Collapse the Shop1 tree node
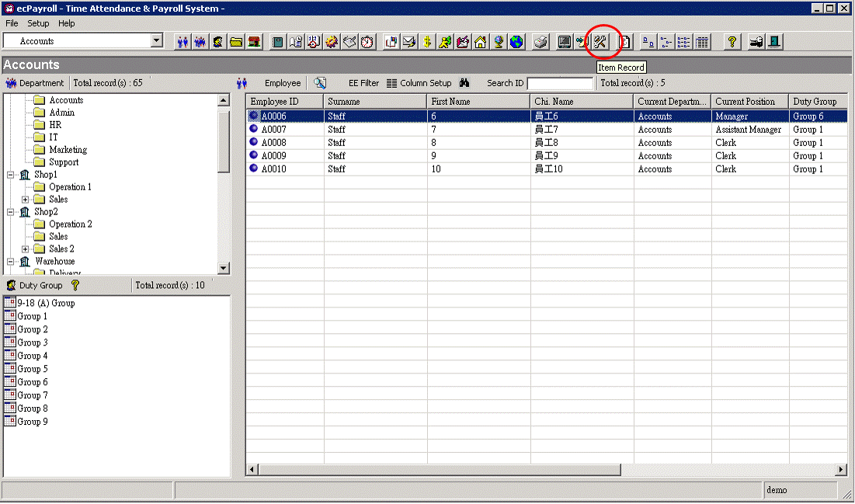 (x=10, y=175)
